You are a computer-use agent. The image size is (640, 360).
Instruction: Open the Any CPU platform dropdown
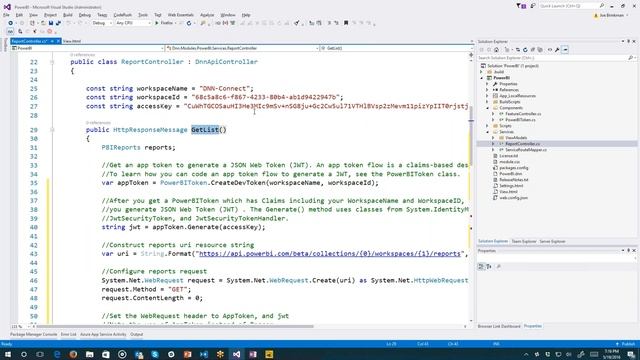pyautogui.click(x=133, y=23)
